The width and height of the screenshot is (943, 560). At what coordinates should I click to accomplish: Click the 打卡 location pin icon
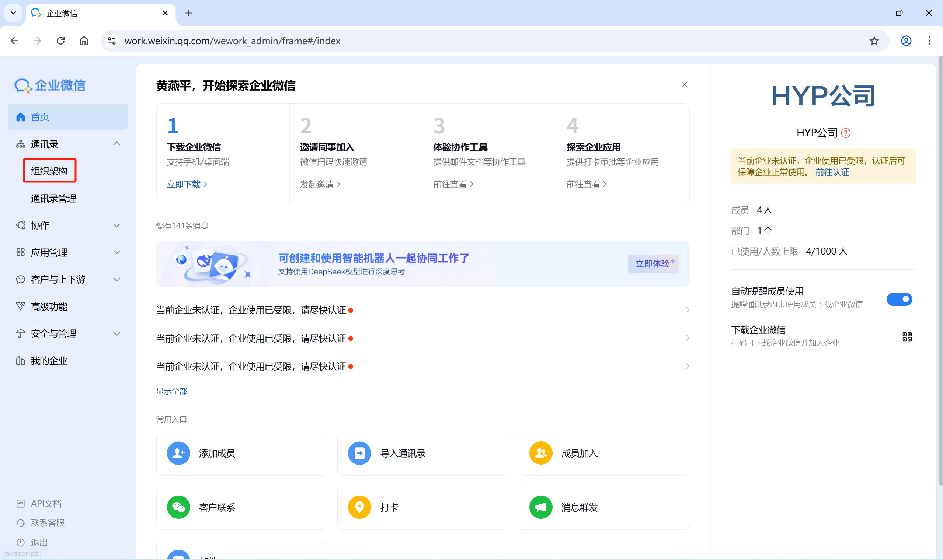[359, 507]
